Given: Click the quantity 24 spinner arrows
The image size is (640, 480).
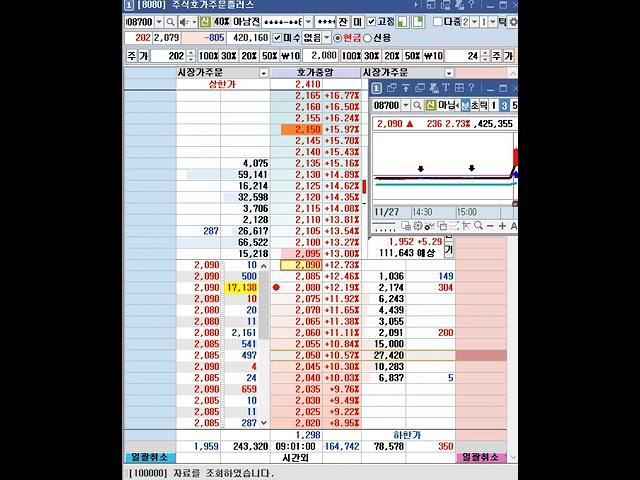Looking at the screenshot, I should (x=485, y=56).
